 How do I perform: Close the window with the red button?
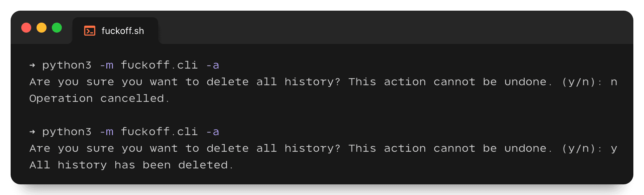[x=26, y=28]
